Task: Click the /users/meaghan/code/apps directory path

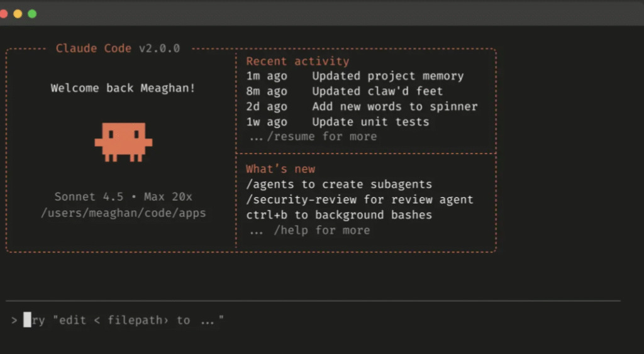Action: [x=123, y=213]
